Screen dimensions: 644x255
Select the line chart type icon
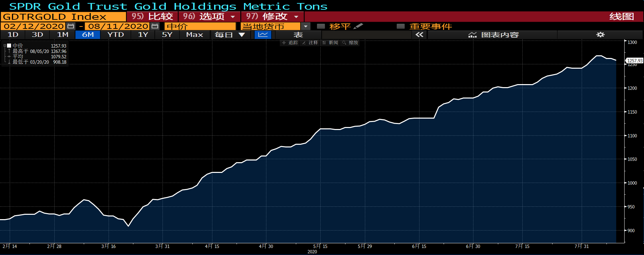[263, 35]
